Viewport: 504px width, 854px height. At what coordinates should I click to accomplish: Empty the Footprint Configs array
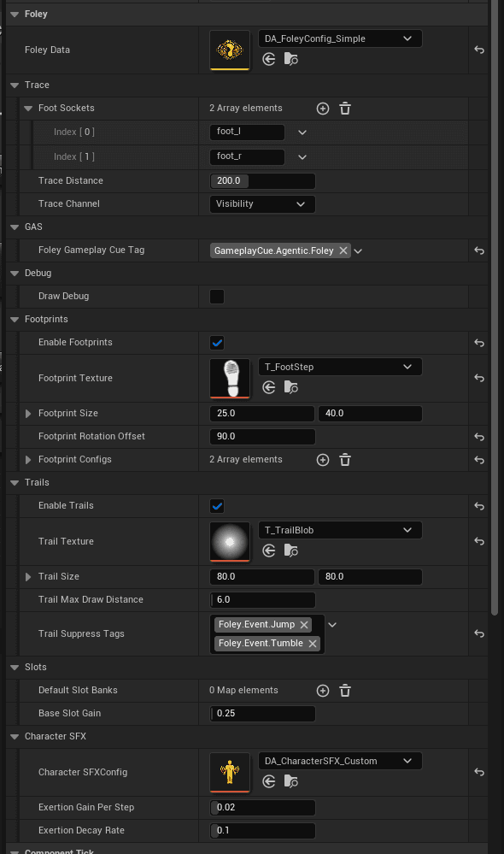(x=345, y=460)
